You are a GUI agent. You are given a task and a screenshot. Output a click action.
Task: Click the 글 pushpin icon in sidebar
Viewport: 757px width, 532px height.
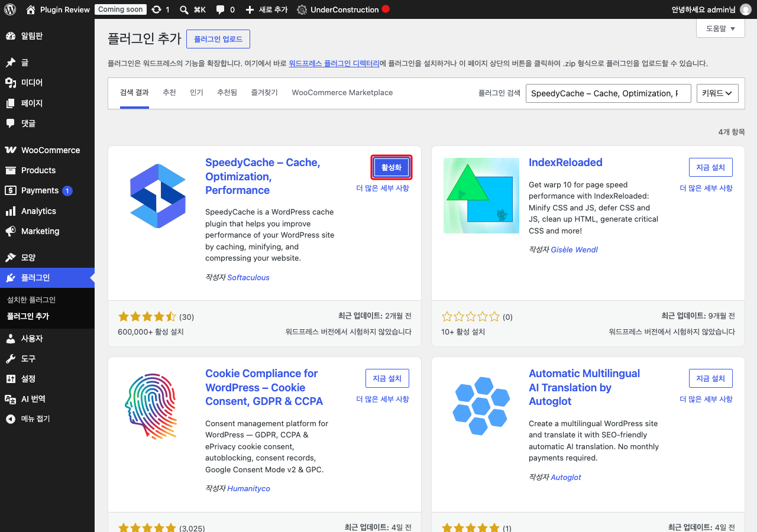coord(11,63)
